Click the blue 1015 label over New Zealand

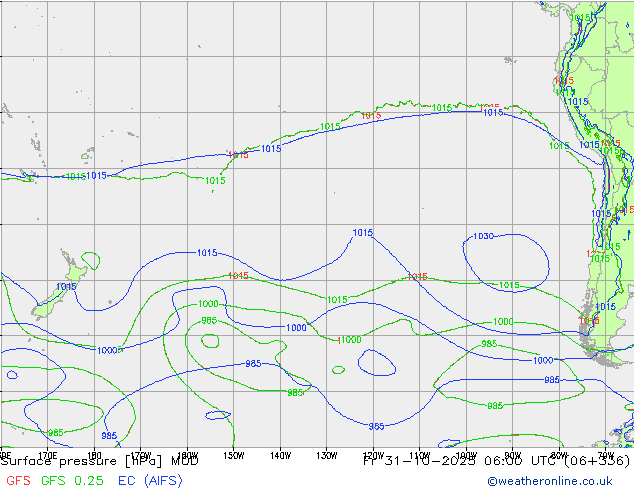coord(66,287)
